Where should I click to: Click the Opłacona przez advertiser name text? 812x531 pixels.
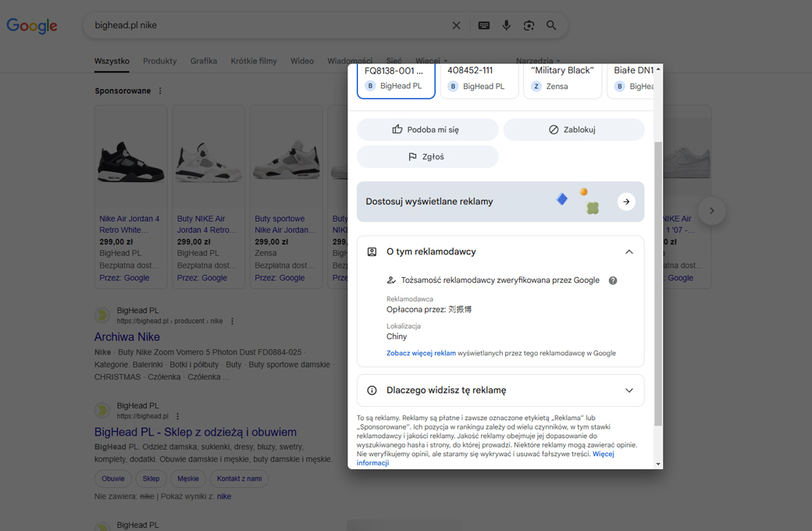(429, 310)
